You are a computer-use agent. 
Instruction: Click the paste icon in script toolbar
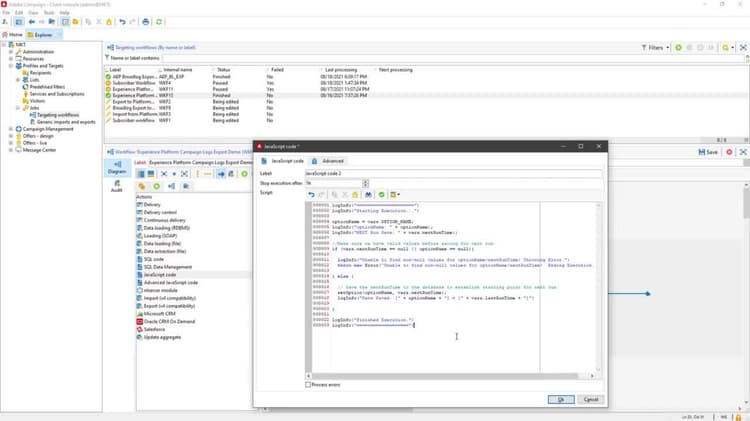click(x=355, y=194)
